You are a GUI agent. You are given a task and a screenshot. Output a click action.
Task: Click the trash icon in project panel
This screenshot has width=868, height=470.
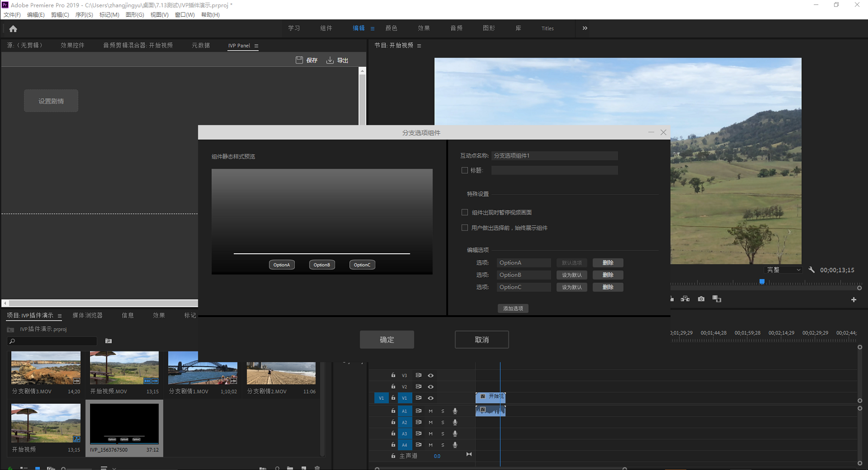pyautogui.click(x=317, y=468)
